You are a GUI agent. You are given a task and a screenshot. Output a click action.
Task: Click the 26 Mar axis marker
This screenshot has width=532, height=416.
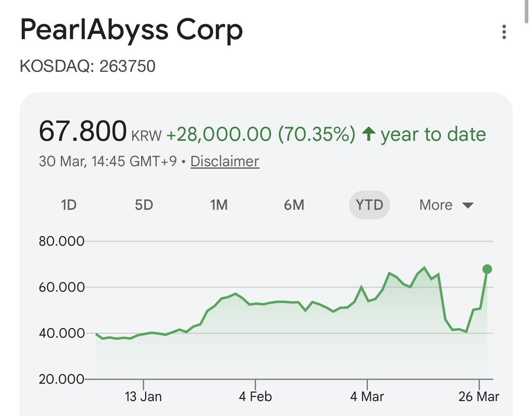(479, 396)
